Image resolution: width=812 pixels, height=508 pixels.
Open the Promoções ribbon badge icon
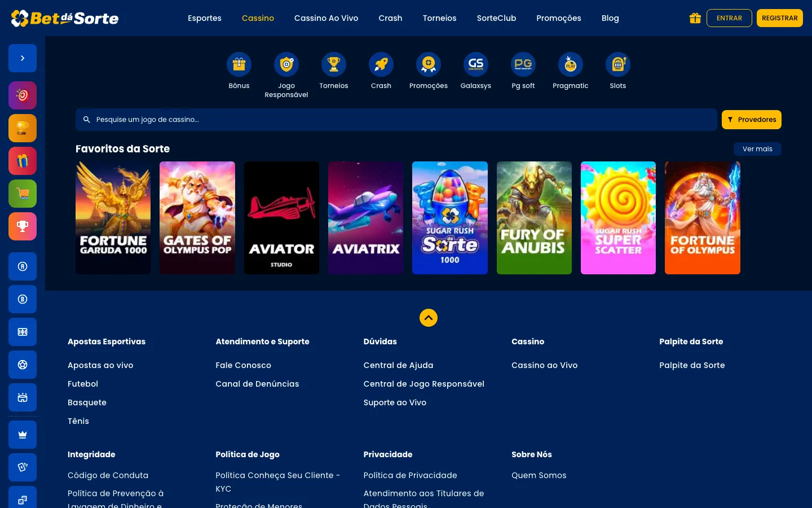coord(429,64)
